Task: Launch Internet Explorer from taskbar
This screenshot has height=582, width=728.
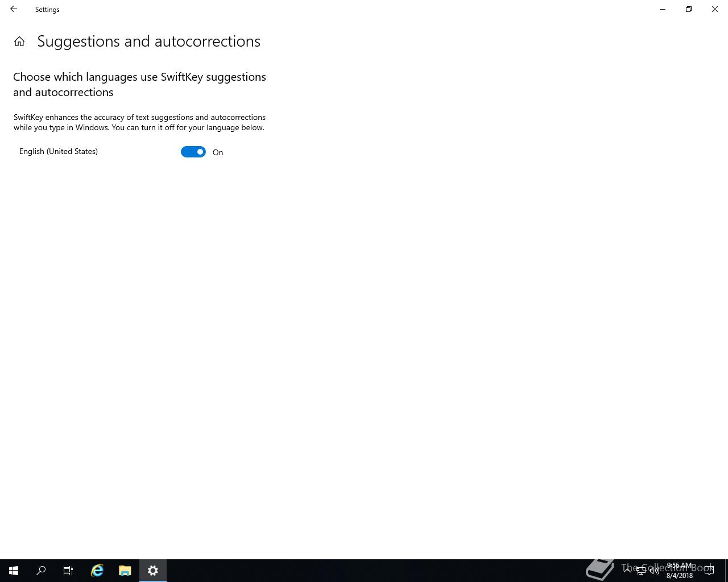Action: click(x=97, y=571)
